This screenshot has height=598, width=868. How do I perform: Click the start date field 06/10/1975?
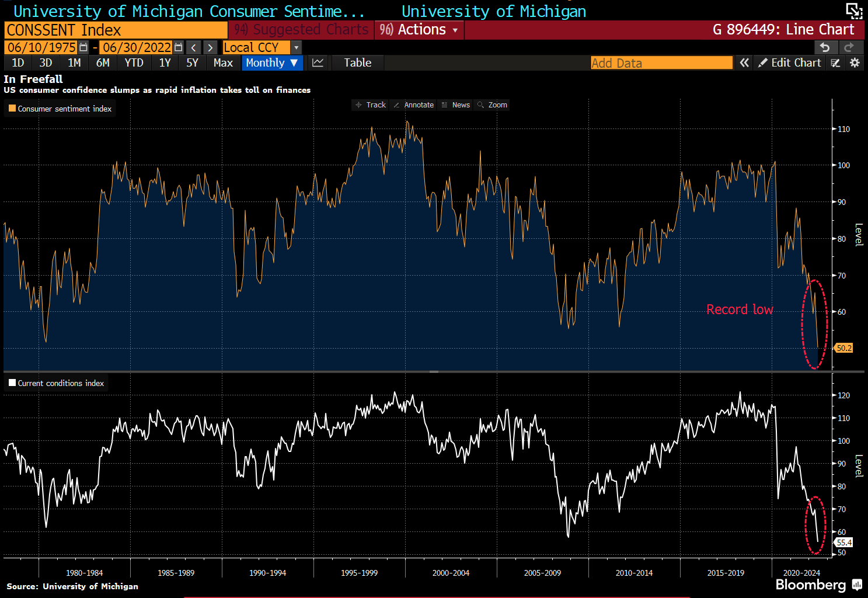(41, 47)
